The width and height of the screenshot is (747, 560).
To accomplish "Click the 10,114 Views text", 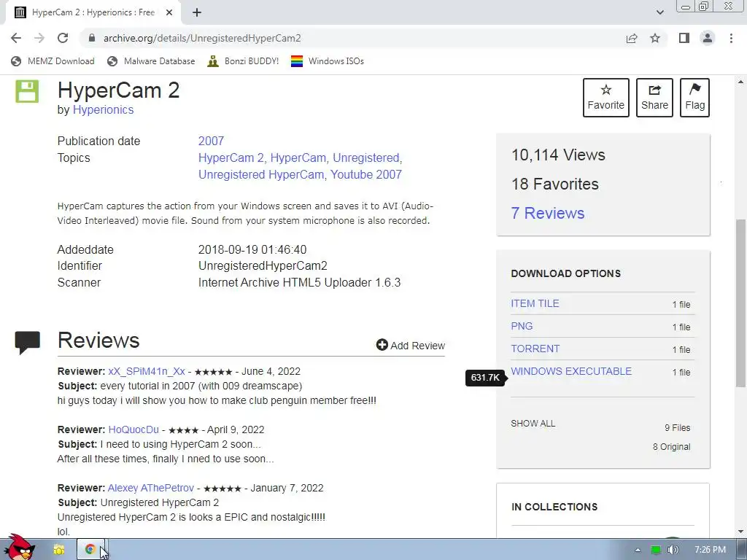I will (558, 155).
